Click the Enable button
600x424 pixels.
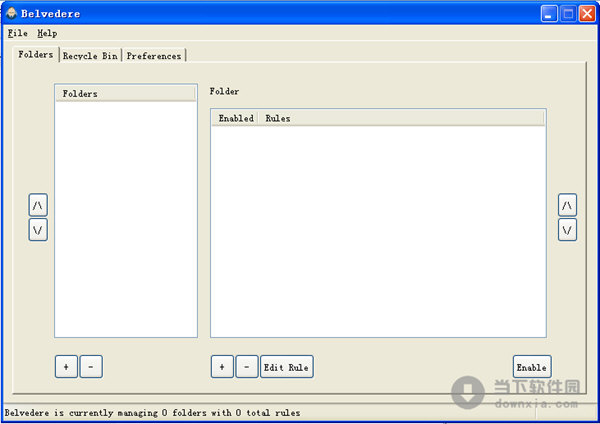532,367
